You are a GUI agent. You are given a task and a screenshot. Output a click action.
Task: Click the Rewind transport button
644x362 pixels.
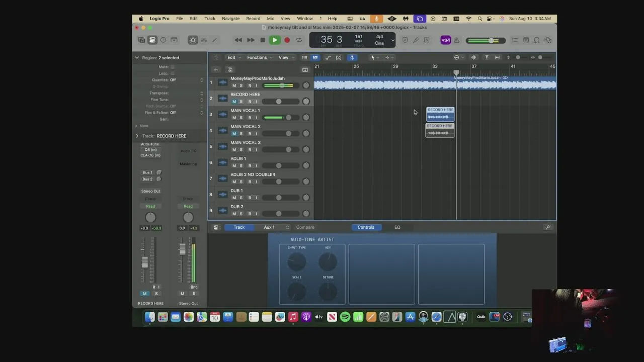(238, 40)
